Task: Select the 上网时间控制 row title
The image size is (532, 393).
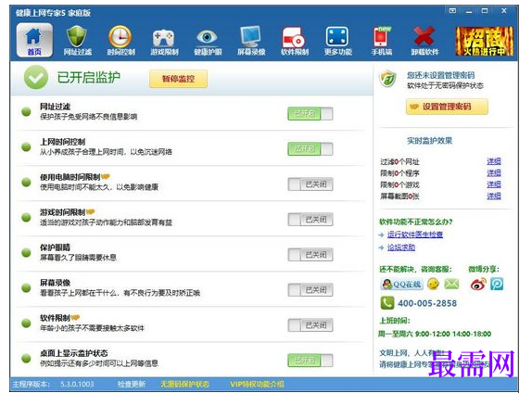Action: pyautogui.click(x=62, y=142)
